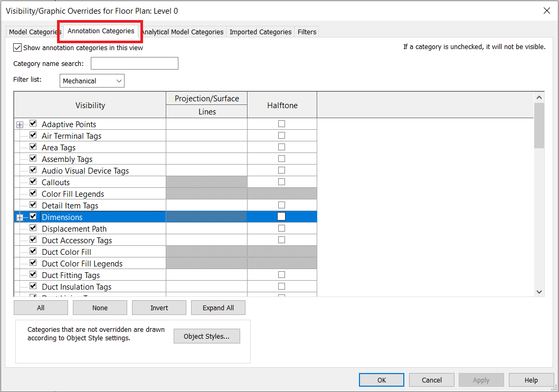
Task: Select the Imported Categories tab
Action: [x=260, y=32]
